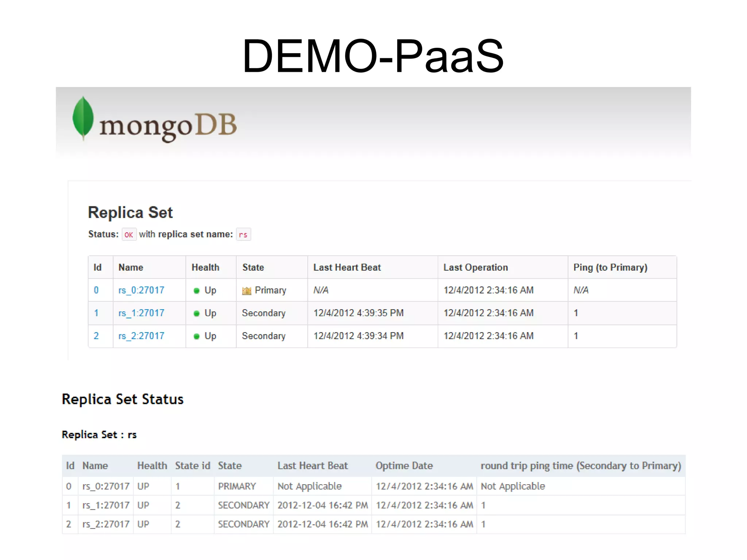This screenshot has height=560, width=747.
Task: Click SECONDARY cell for rs_2:27017 lower row
Action: tap(244, 524)
